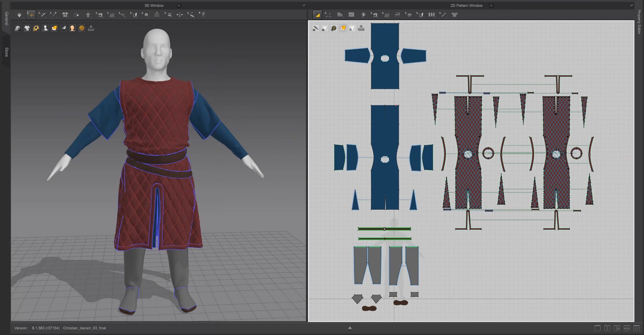
Task: Open the Store side tab
Action: pos(6,52)
